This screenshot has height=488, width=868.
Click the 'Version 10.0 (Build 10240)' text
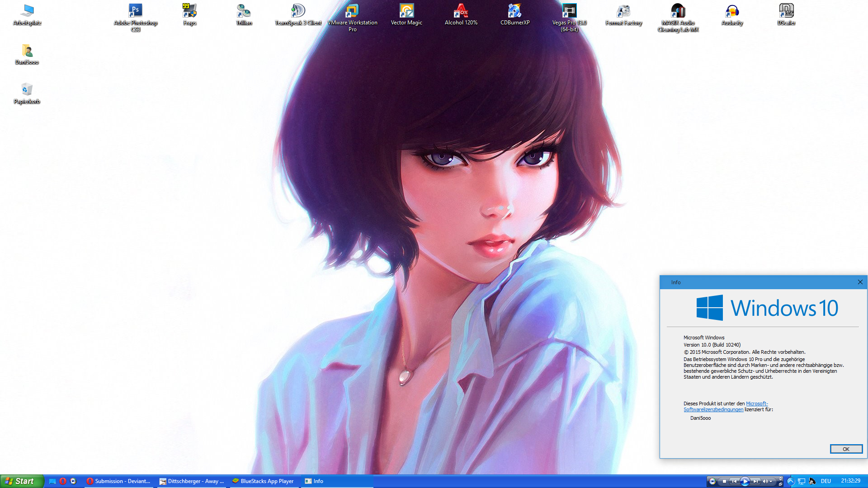712,345
